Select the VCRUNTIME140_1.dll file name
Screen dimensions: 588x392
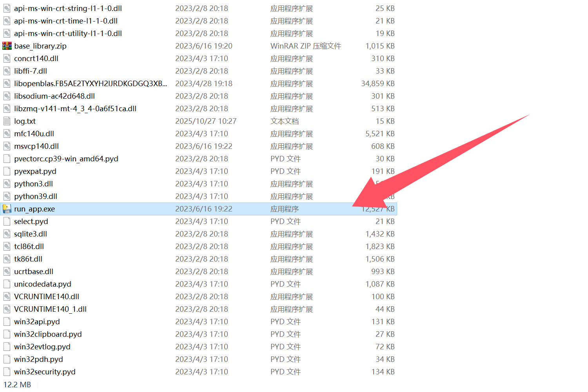coord(50,309)
